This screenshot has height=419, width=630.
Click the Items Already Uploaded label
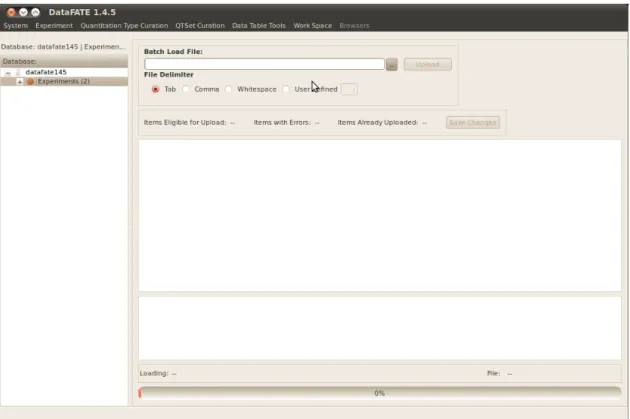[378, 123]
